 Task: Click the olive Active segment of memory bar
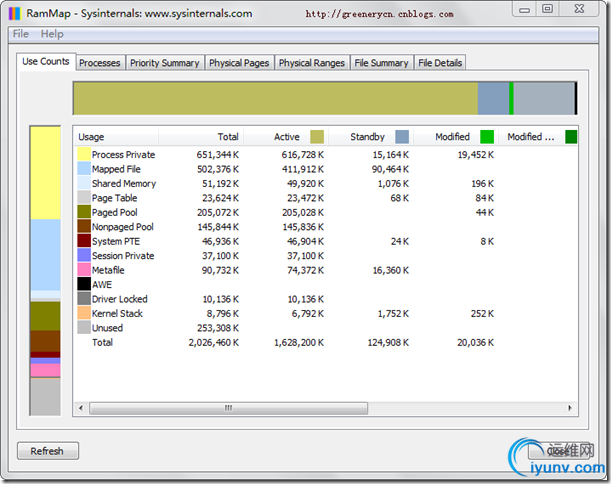(275, 98)
